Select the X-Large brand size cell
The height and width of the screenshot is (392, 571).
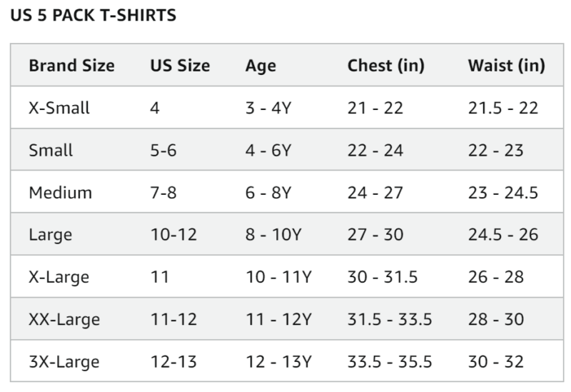pyautogui.click(x=59, y=277)
